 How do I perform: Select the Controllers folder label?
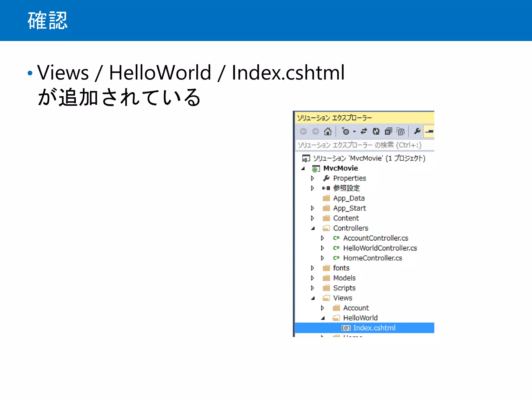(351, 228)
